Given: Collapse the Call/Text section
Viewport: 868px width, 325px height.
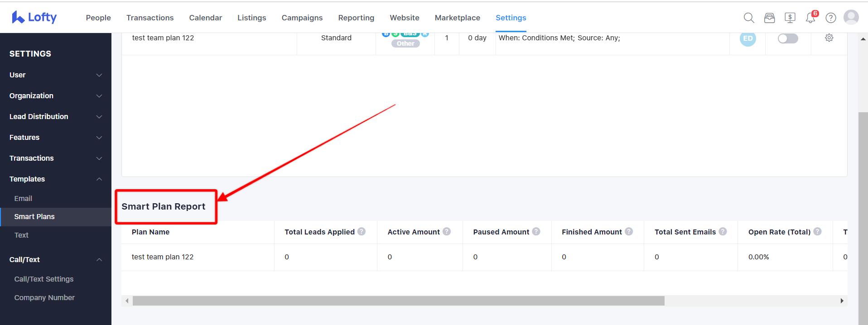Looking at the screenshot, I should pos(56,259).
